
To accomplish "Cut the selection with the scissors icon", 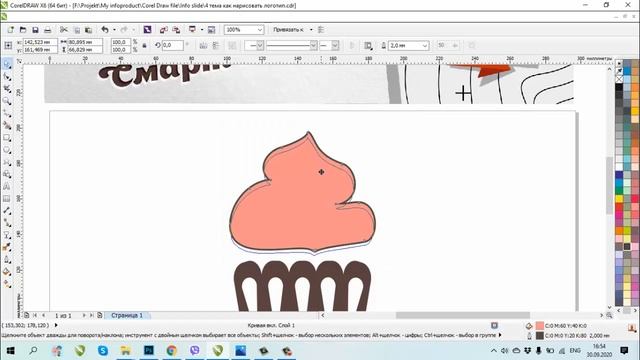I will (64, 30).
